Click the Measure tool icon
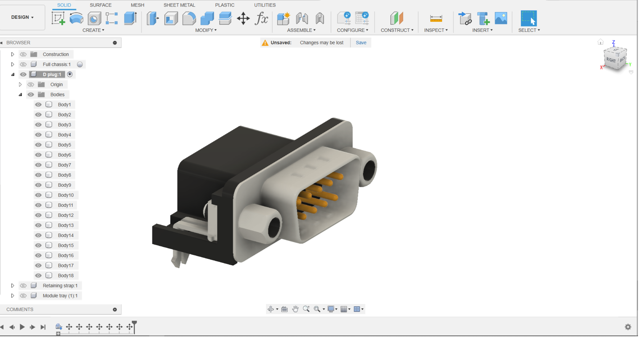 [436, 18]
